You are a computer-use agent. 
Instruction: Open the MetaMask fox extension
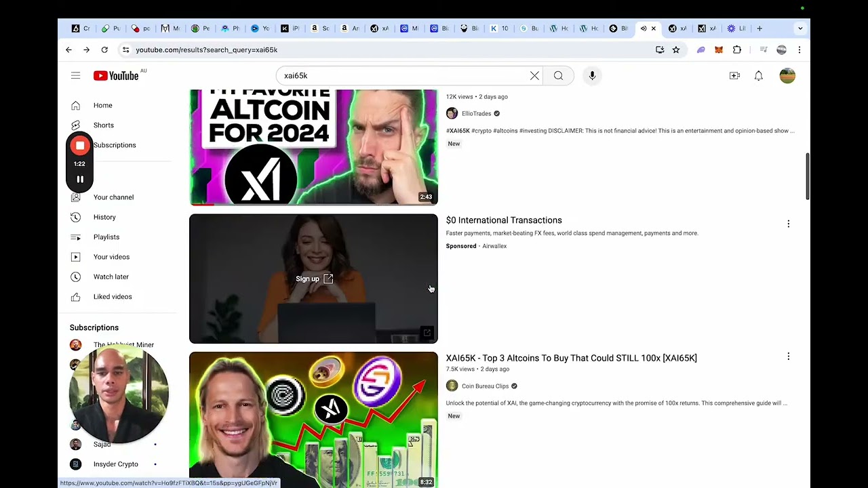click(x=719, y=50)
